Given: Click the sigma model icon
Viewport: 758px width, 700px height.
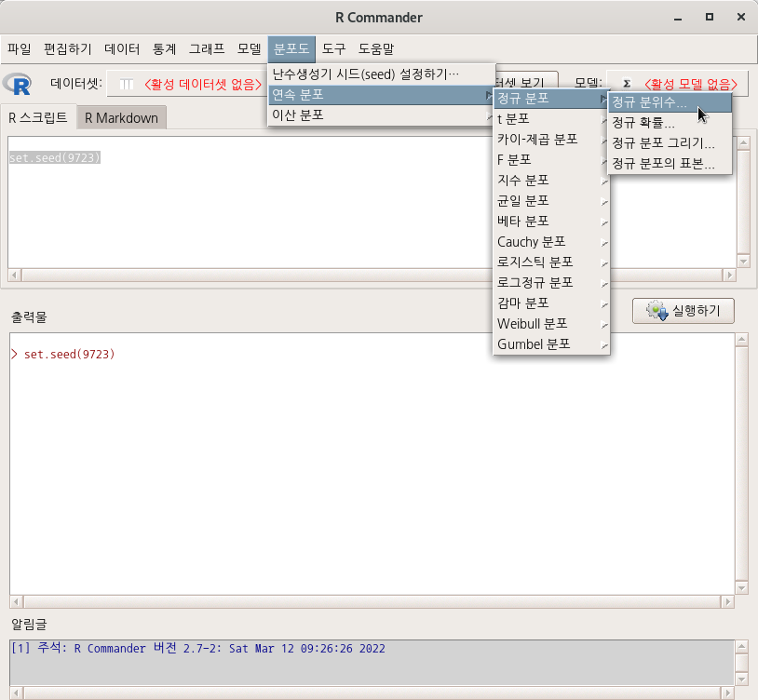Looking at the screenshot, I should click(627, 84).
